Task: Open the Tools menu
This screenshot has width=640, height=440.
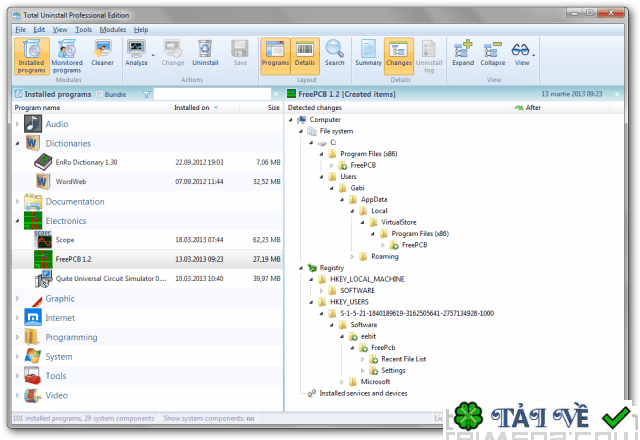Action: tap(83, 29)
